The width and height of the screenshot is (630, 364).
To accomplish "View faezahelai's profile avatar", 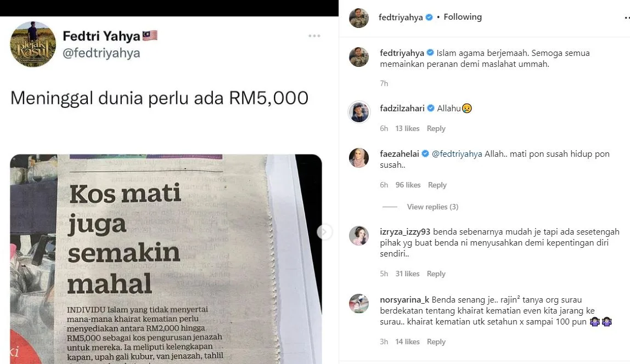I will click(x=359, y=157).
